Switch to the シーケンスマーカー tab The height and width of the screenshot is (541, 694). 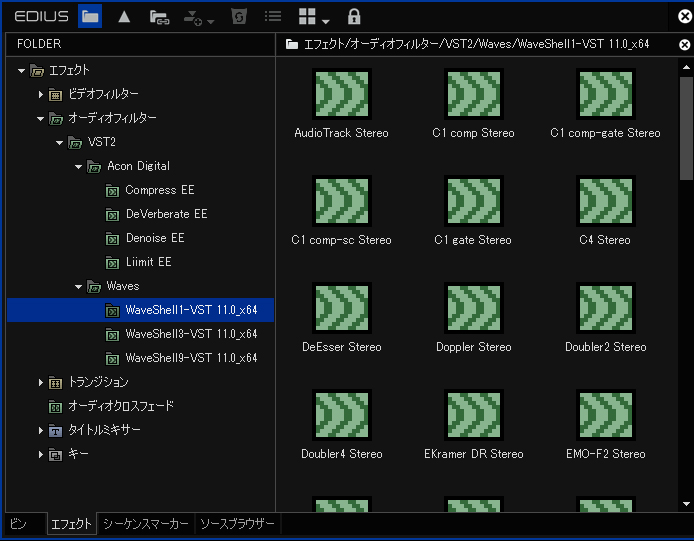tap(146, 524)
